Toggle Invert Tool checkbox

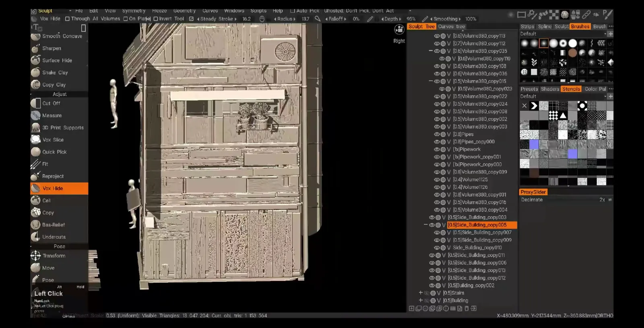point(155,19)
